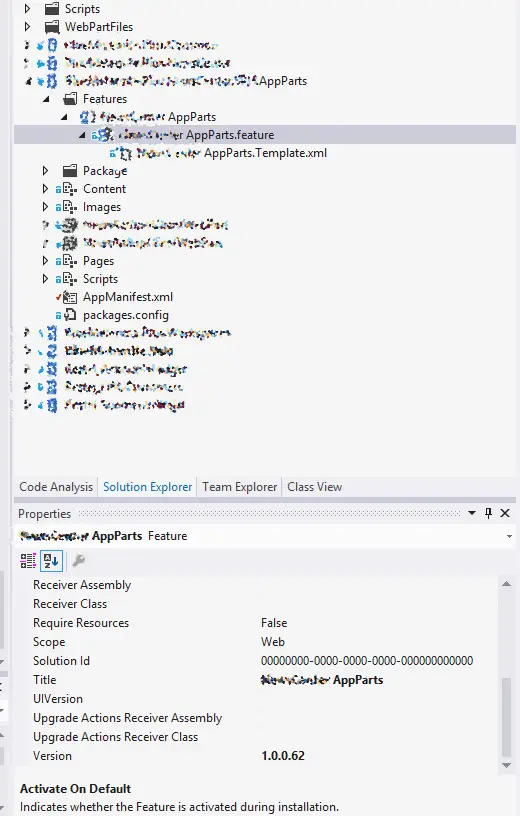Switch to Team Explorer tab

(x=239, y=487)
